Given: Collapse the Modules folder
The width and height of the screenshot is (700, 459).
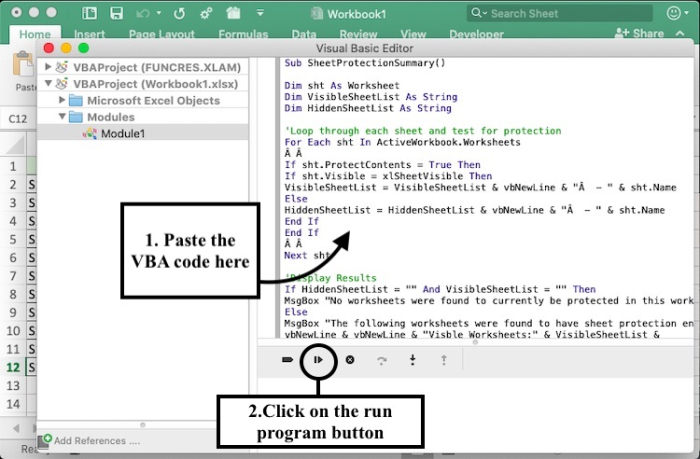Looking at the screenshot, I should [62, 117].
